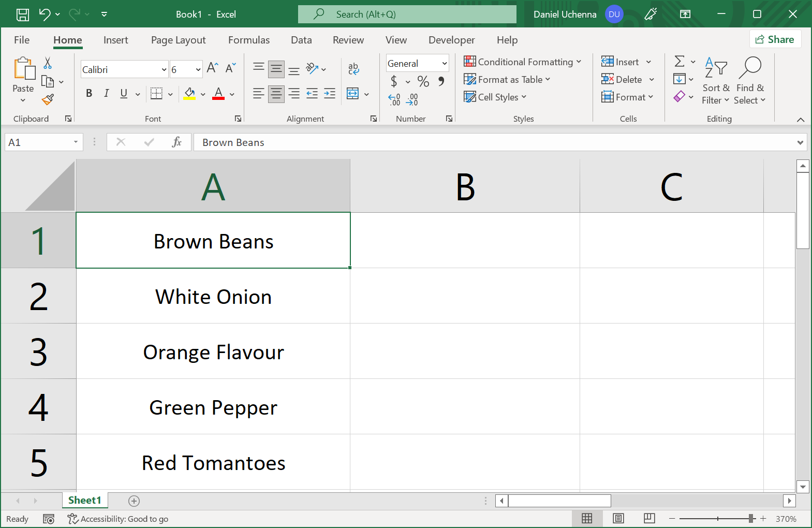Screen dimensions: 812x528
Task: Select cell containing Green Pepper
Action: [x=213, y=407]
